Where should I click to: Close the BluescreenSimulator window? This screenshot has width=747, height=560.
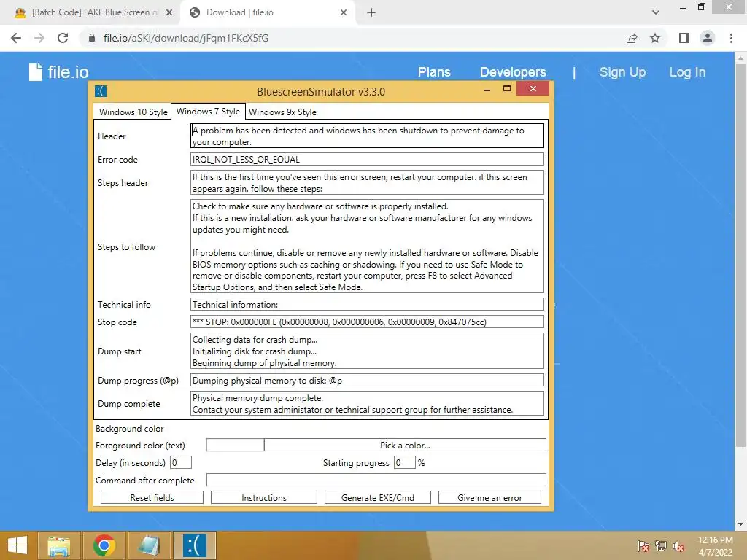click(x=533, y=88)
